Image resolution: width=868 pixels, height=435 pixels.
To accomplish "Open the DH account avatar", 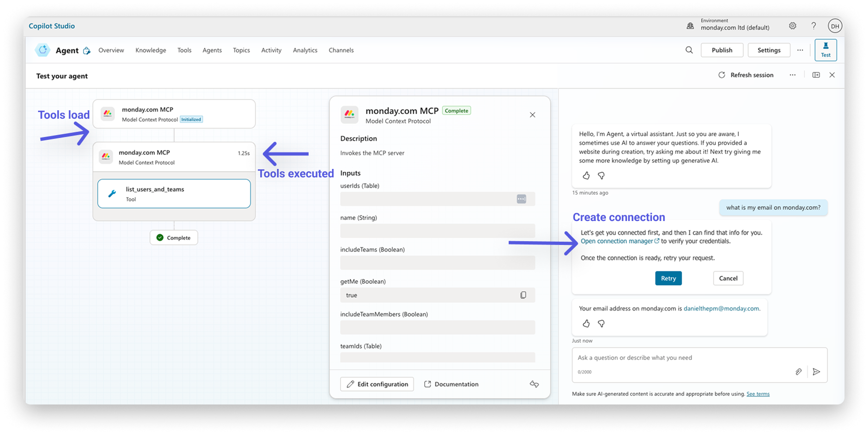I will [835, 26].
